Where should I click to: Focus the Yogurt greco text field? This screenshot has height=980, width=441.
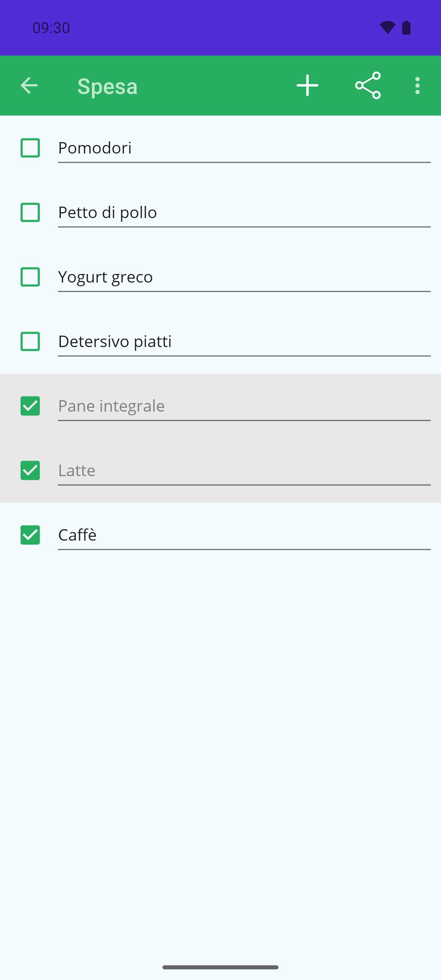[244, 277]
